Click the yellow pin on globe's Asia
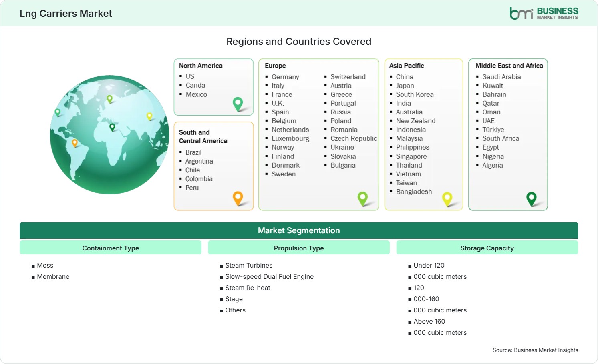The width and height of the screenshot is (598, 364). pos(149,116)
